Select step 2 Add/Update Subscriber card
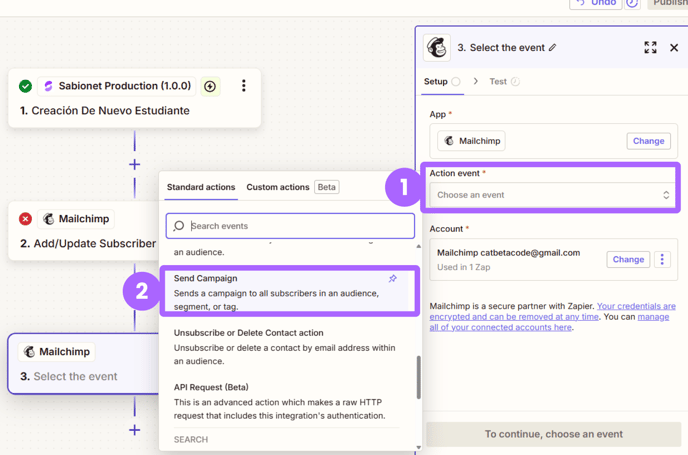The width and height of the screenshot is (688, 455). tap(83, 231)
